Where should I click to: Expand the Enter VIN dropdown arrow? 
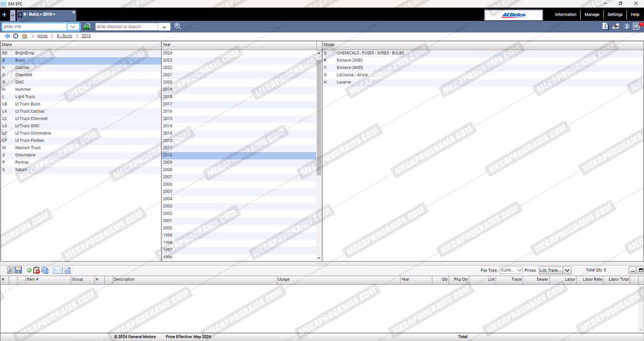[x=74, y=27]
